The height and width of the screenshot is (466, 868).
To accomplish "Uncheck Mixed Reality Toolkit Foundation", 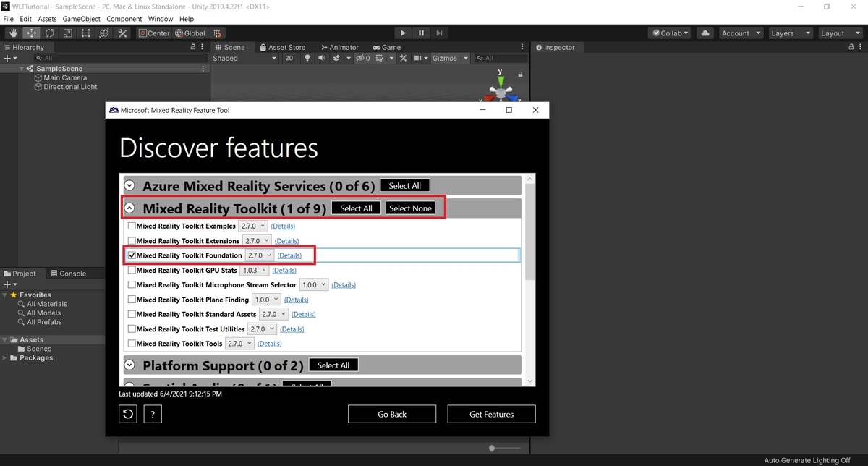I will click(131, 255).
